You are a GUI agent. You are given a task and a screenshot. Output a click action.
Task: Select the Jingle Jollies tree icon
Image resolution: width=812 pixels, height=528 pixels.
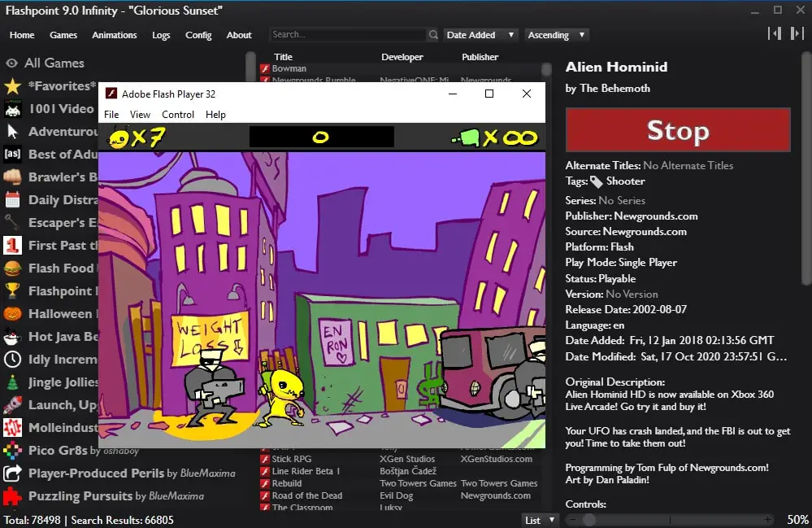12,382
